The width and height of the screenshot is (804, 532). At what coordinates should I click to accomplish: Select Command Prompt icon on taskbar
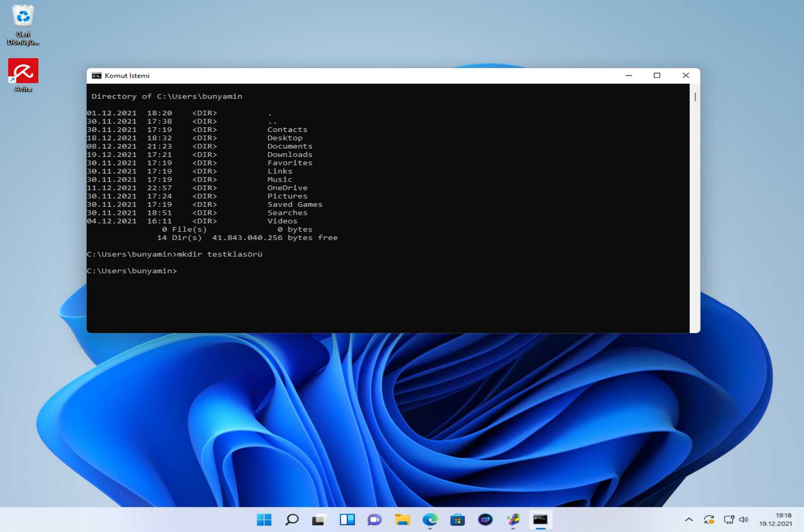point(540,519)
